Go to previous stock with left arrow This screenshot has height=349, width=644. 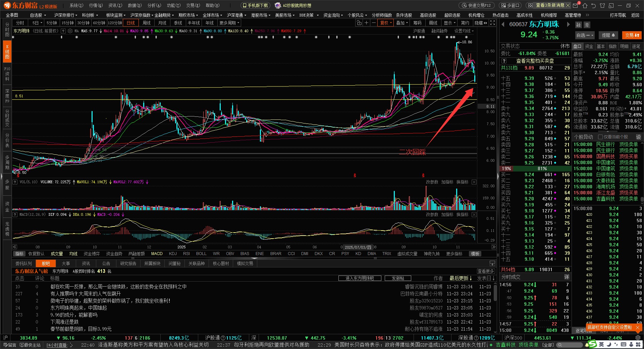[x=503, y=24]
